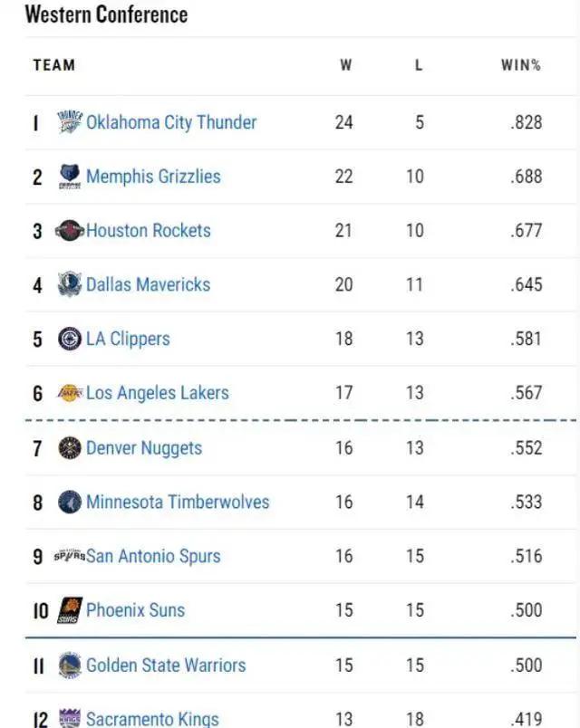Click the Oklahoma City Thunder logo
Image resolution: width=580 pixels, height=728 pixels.
(70, 122)
